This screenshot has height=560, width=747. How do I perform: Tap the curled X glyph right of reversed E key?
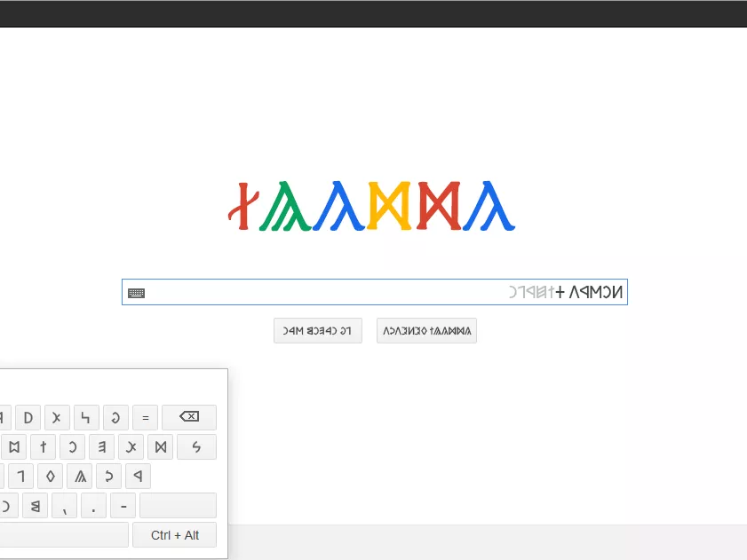pos(131,446)
